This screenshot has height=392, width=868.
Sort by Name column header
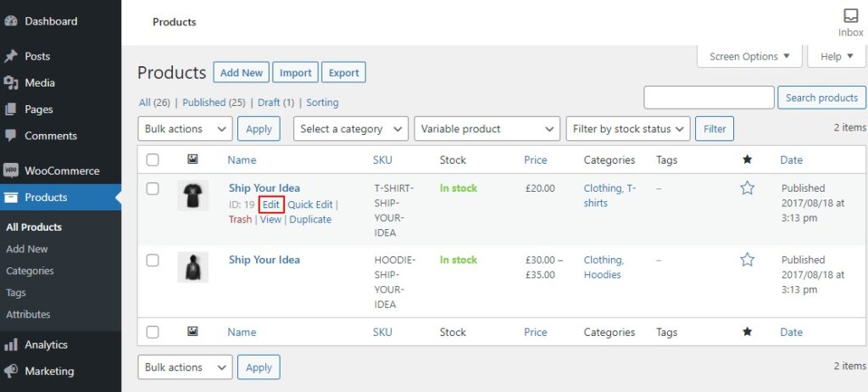(242, 160)
